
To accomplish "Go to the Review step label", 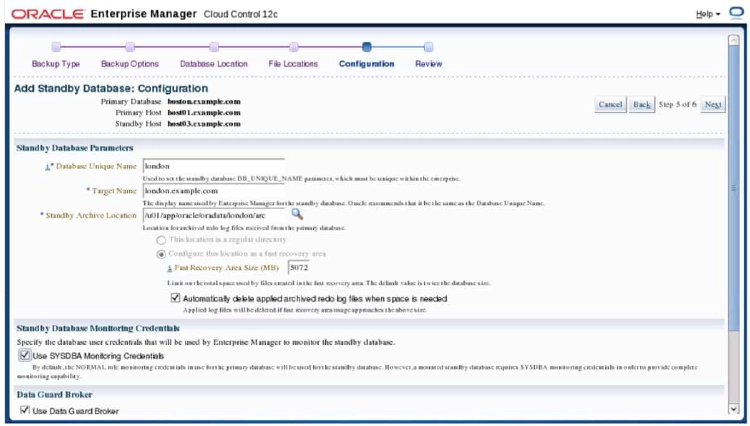I will tap(429, 64).
